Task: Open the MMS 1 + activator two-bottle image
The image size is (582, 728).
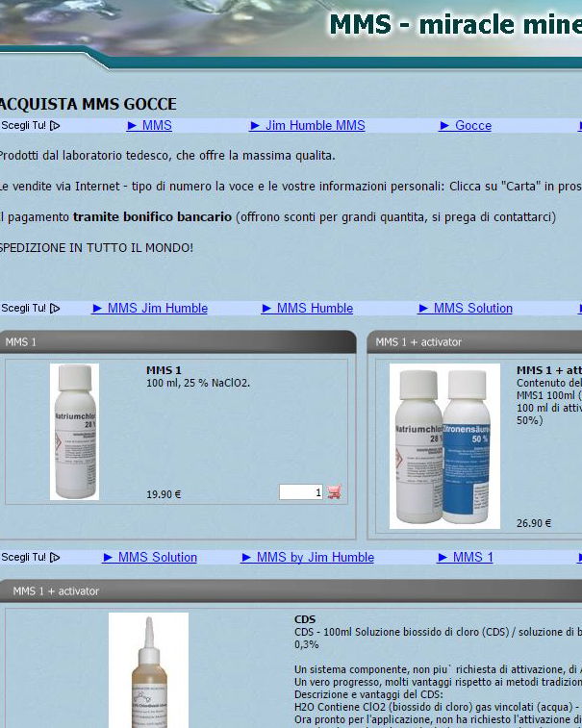Action: [x=444, y=446]
